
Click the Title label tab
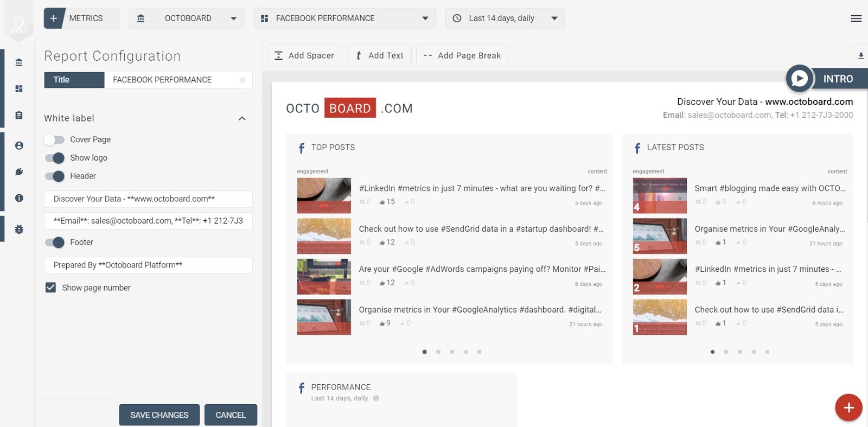[74, 80]
